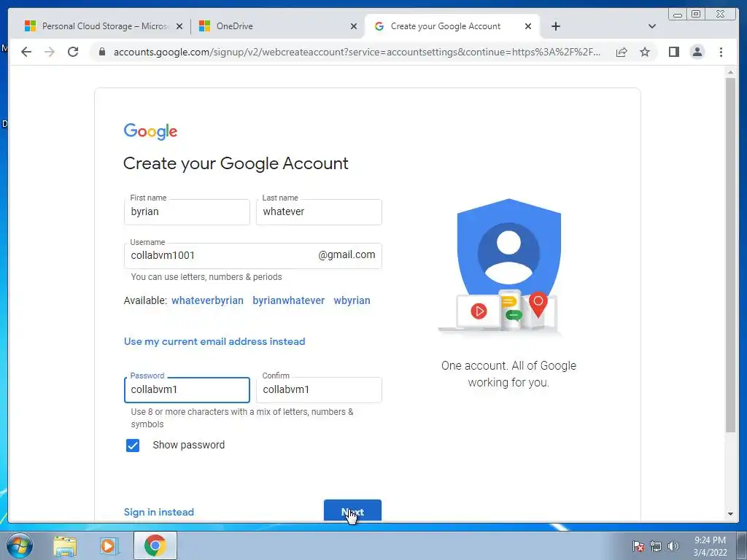The image size is (747, 560).
Task: Edit the Username field
Action: 252,256
